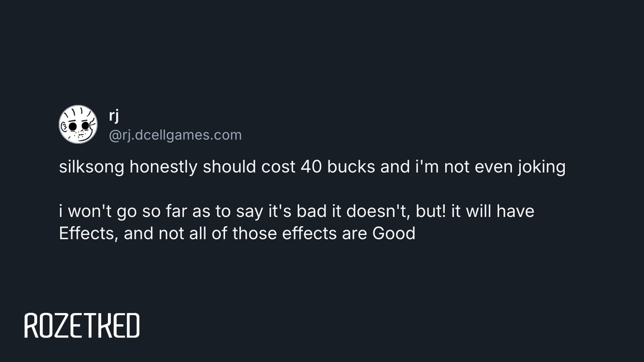
Task: Click the word "honestly" in first line
Action: [x=163, y=167]
